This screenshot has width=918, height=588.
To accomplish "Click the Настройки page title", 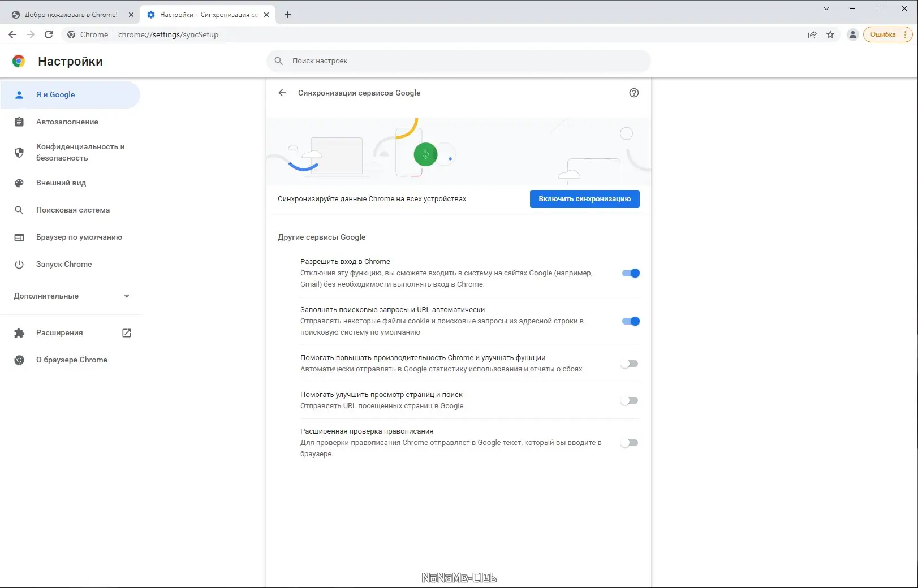I will coord(70,62).
